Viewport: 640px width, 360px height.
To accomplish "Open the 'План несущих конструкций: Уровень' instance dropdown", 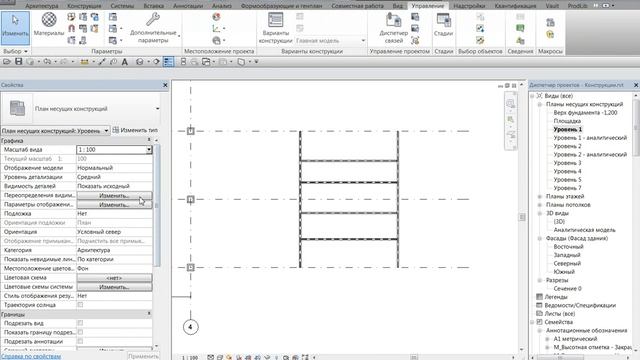I will (106, 131).
